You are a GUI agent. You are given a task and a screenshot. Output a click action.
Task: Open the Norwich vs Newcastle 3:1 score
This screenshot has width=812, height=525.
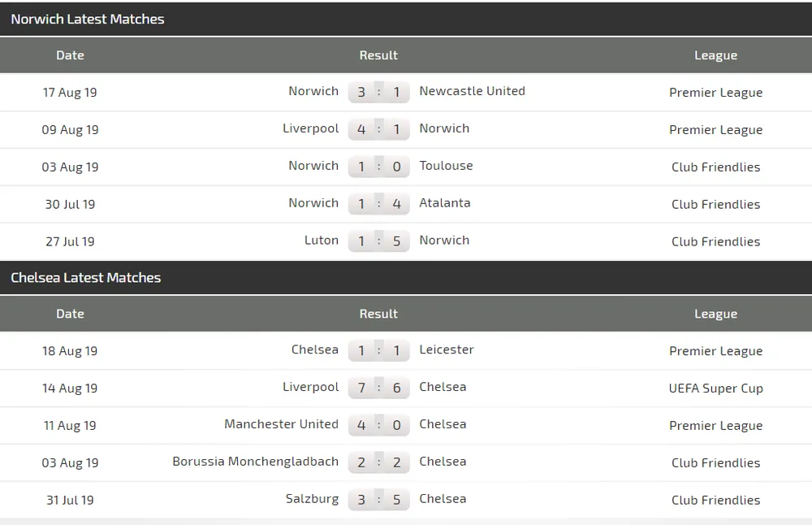click(378, 92)
